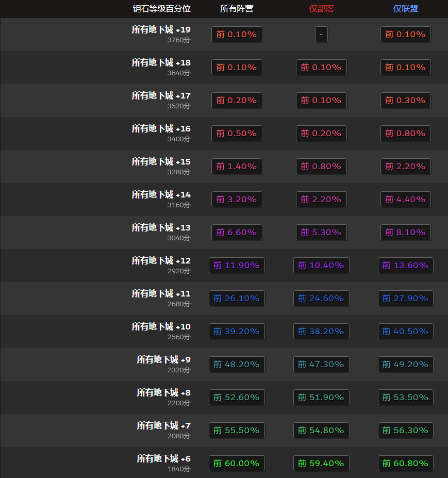Screen dimensions: 448x478
Task: Click the 前 59.40% badge
Action: coord(321,464)
